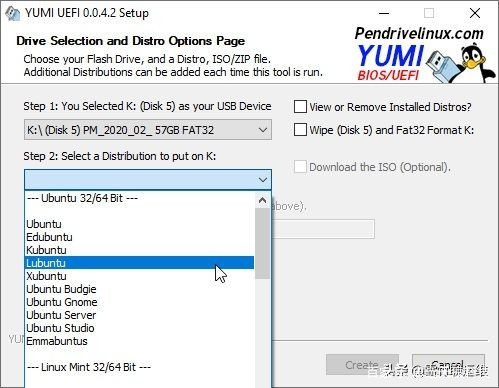The height and width of the screenshot is (388, 499).
Task: Click the Ubuntu 32/64 Bit header row
Action: coord(139,198)
